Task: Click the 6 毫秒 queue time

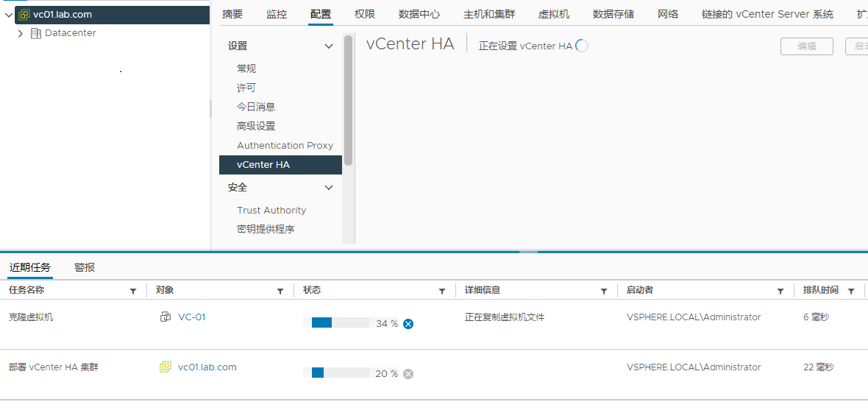Action: (x=817, y=317)
